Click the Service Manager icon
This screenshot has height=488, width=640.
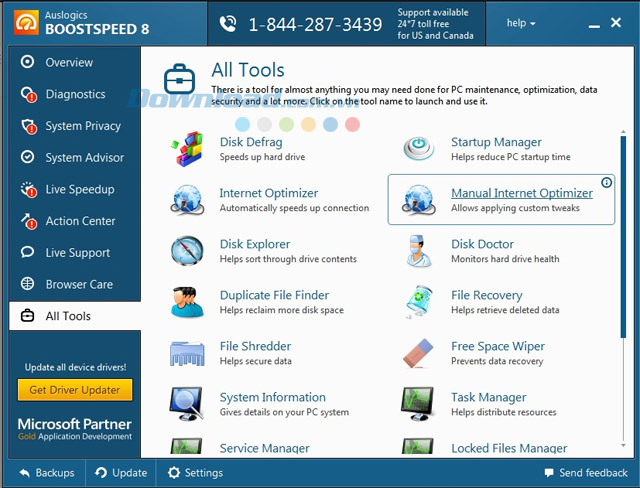(186, 447)
